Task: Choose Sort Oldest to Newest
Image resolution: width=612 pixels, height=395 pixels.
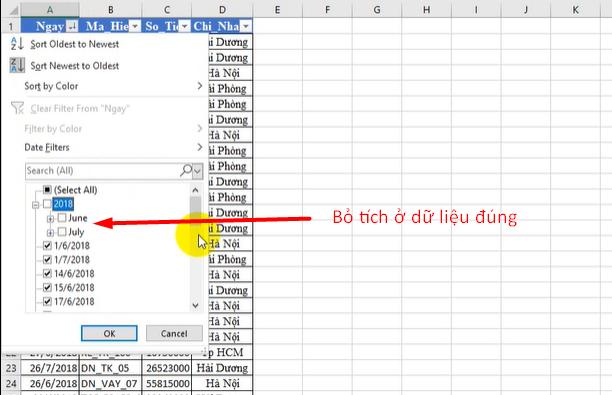Action: pos(75,44)
